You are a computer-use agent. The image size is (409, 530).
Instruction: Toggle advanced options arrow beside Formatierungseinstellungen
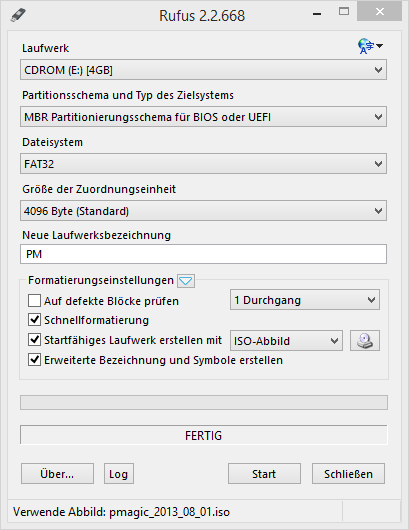[x=186, y=281]
